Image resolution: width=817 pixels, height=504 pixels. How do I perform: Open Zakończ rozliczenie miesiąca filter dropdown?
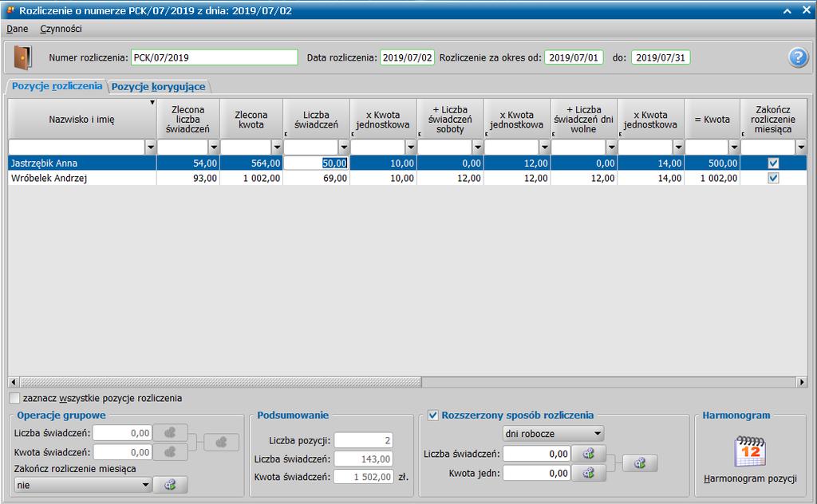pos(801,148)
